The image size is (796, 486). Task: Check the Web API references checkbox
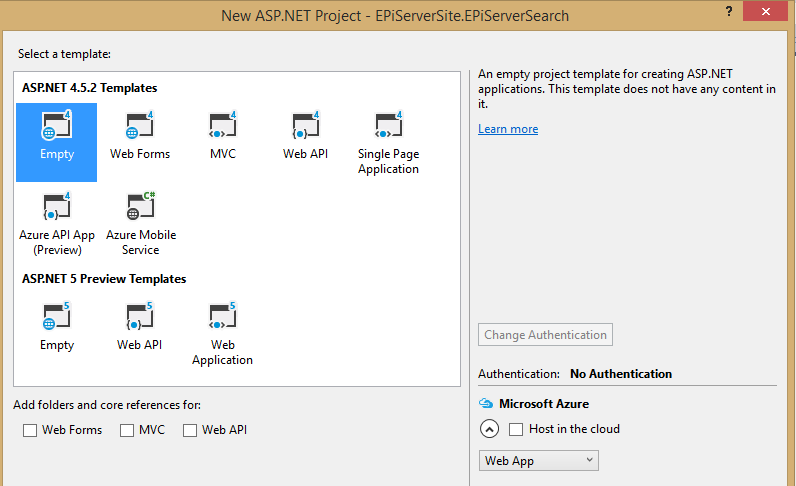click(x=190, y=430)
